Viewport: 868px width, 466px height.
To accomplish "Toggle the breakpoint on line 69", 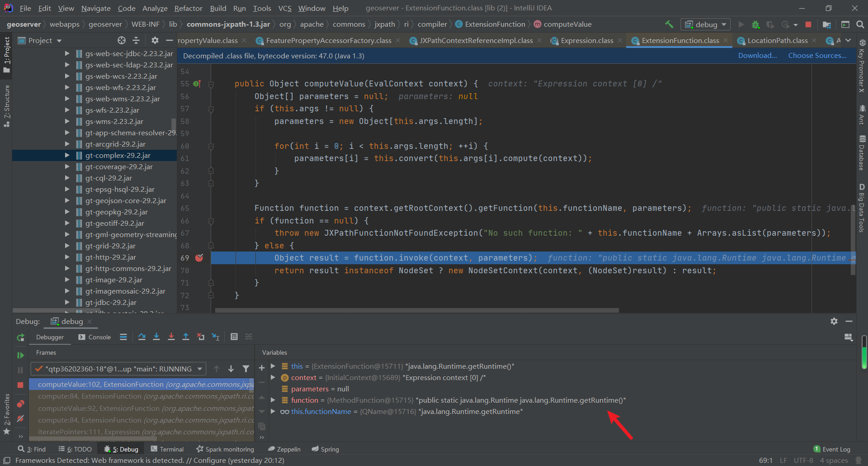I will (x=199, y=258).
